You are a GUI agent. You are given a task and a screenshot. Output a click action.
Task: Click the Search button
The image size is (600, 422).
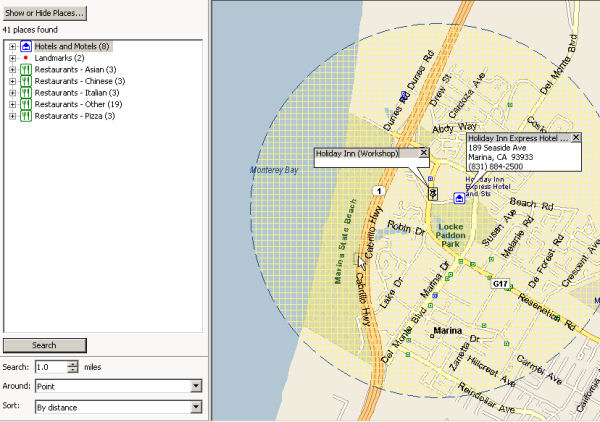(x=44, y=345)
